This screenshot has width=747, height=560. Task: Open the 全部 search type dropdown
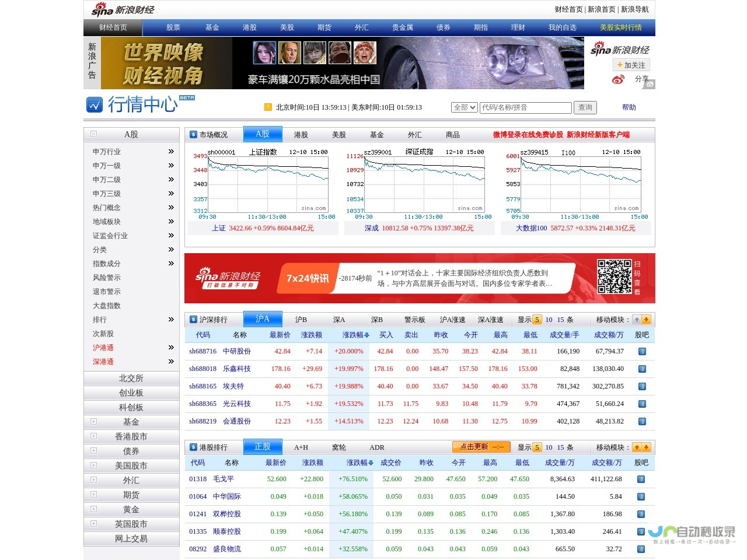click(x=465, y=107)
